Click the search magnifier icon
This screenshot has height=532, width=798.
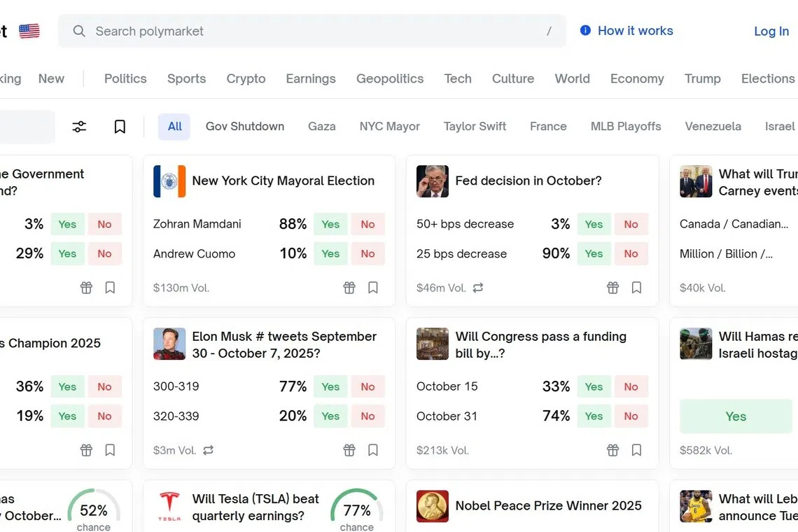(79, 31)
